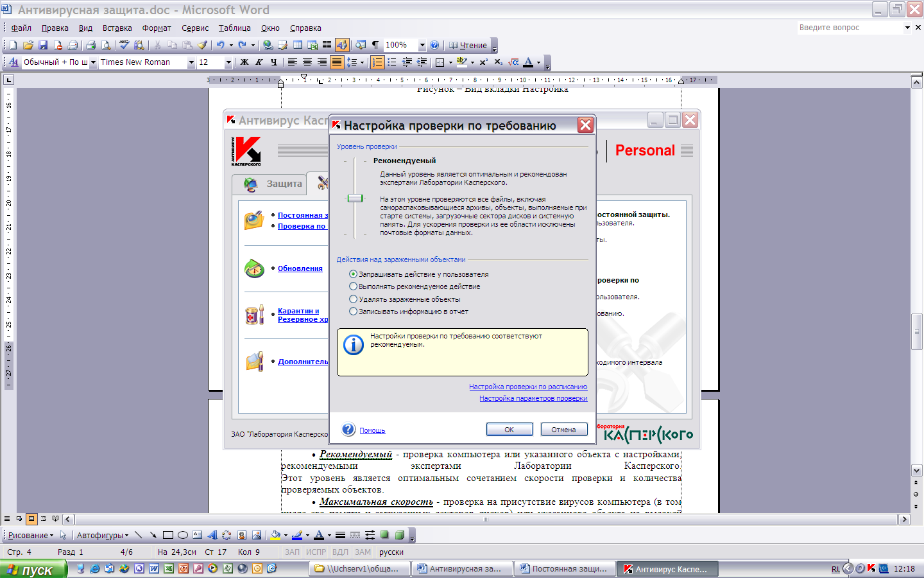Open Word Help question mark icon
924x578 pixels.
point(434,45)
